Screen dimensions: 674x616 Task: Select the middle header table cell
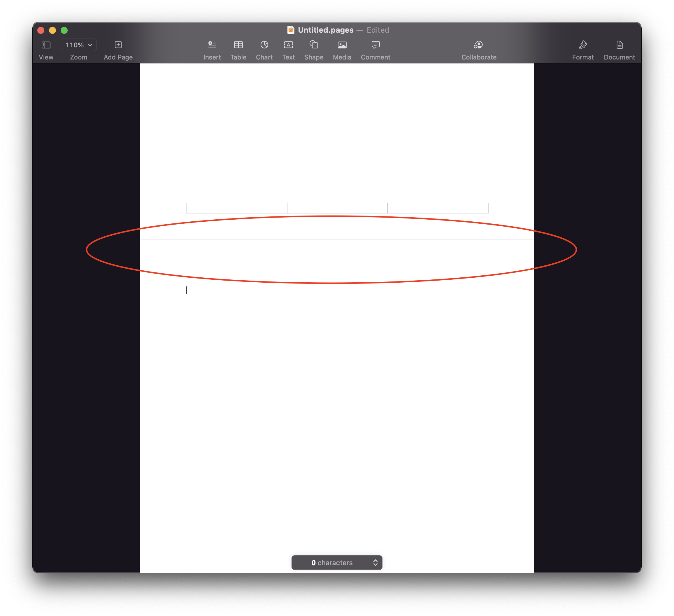point(337,208)
